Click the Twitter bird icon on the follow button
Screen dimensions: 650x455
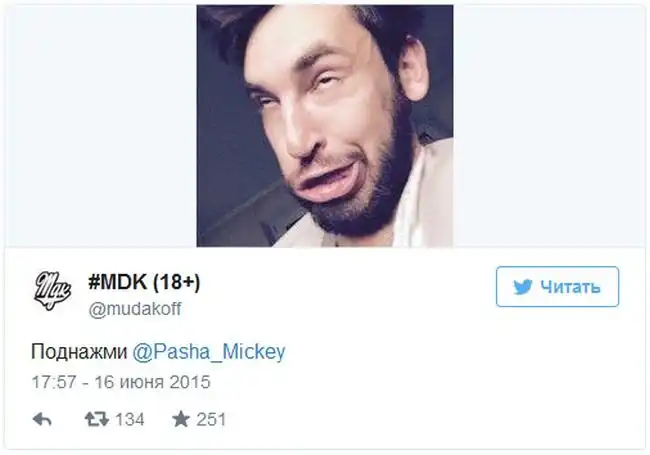pyautogui.click(x=523, y=287)
